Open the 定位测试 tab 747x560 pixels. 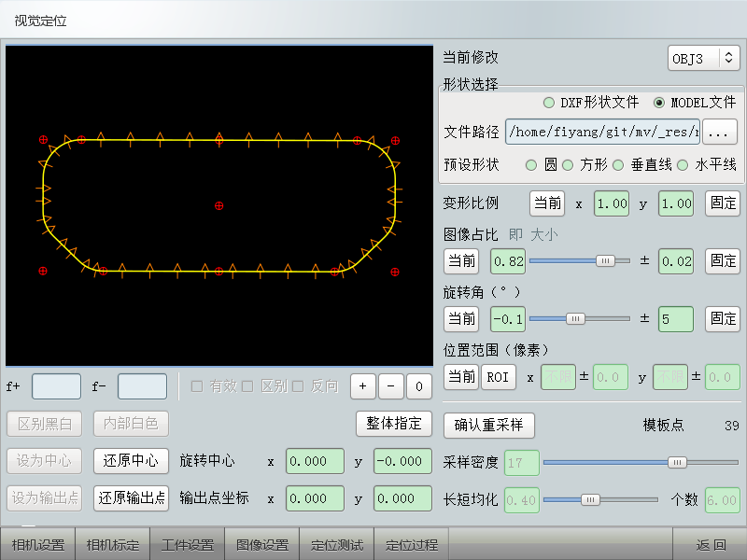click(336, 544)
